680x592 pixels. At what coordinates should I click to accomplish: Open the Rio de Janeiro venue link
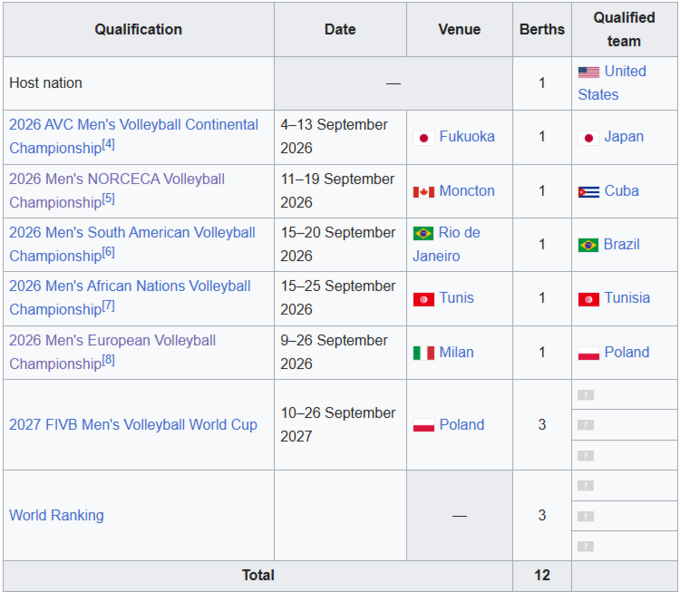[447, 244]
